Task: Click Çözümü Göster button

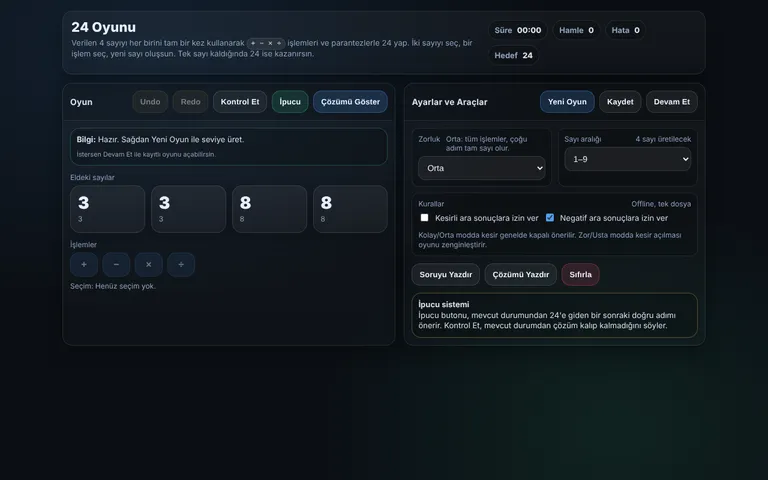Action: pyautogui.click(x=350, y=102)
